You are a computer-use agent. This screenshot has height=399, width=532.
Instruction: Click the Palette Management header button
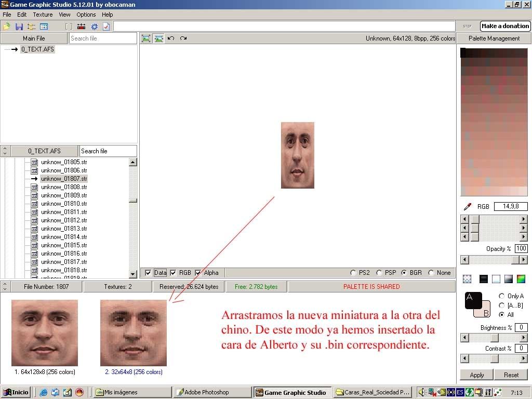pos(494,38)
